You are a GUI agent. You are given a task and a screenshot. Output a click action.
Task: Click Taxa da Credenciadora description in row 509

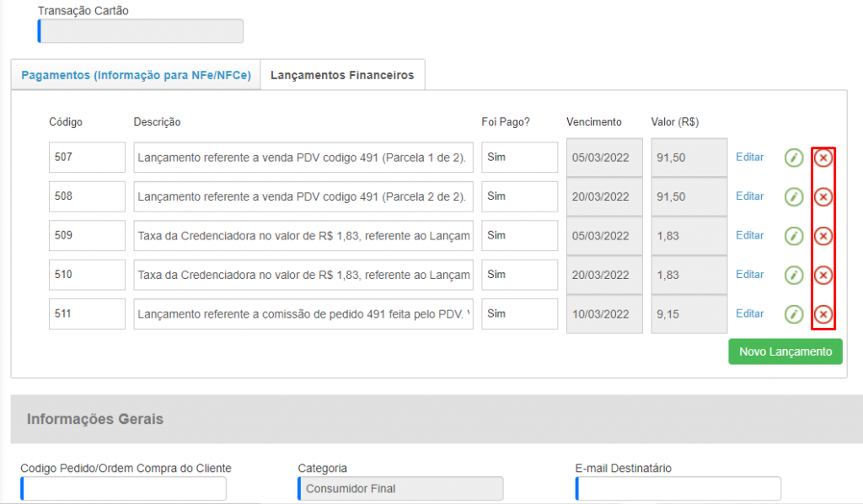click(303, 235)
